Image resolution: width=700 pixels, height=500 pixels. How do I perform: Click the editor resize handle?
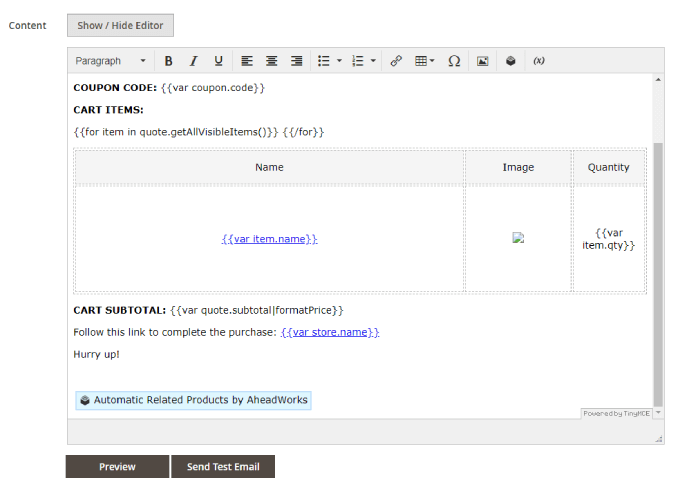click(659, 439)
